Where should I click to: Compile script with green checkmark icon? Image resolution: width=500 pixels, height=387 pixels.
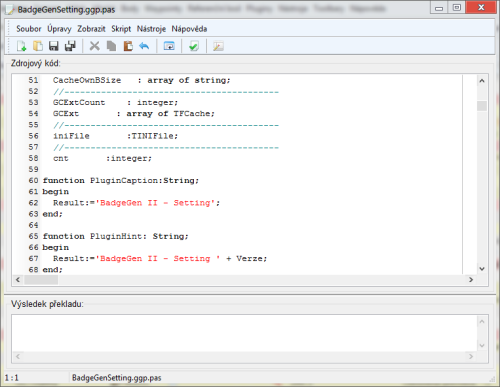[x=194, y=46]
